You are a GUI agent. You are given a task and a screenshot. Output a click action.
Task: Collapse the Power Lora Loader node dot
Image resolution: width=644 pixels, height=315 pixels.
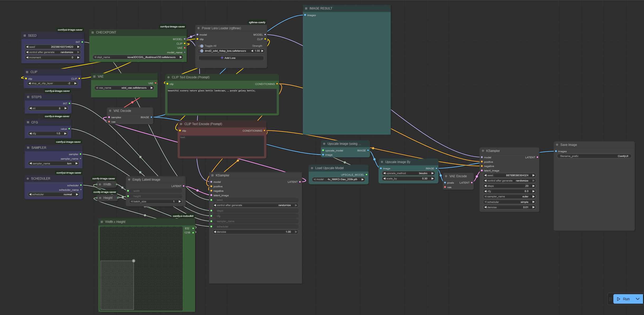point(199,28)
